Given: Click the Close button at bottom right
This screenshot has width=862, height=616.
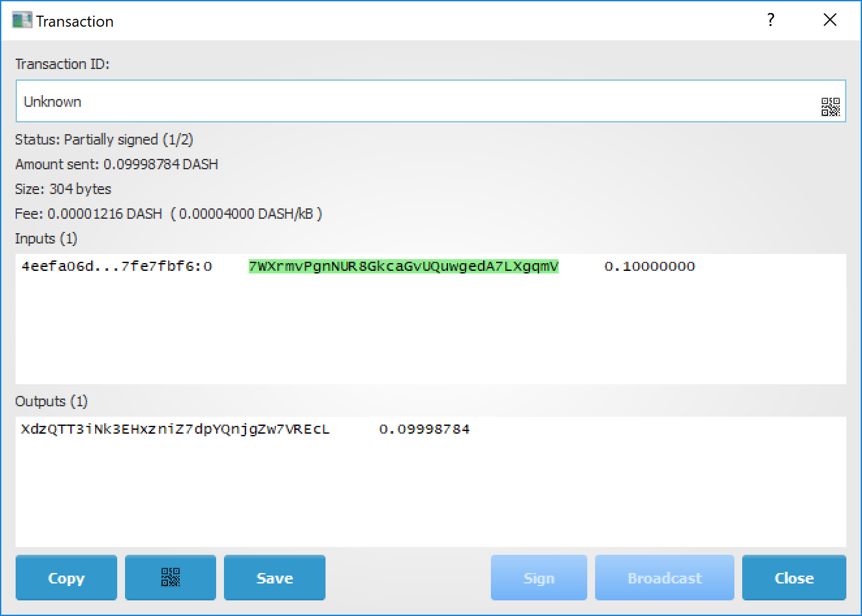Looking at the screenshot, I should click(x=794, y=578).
